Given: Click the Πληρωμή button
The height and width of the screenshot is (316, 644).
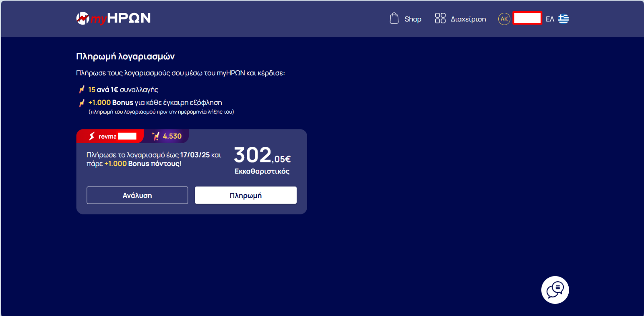Looking at the screenshot, I should coord(246,195).
